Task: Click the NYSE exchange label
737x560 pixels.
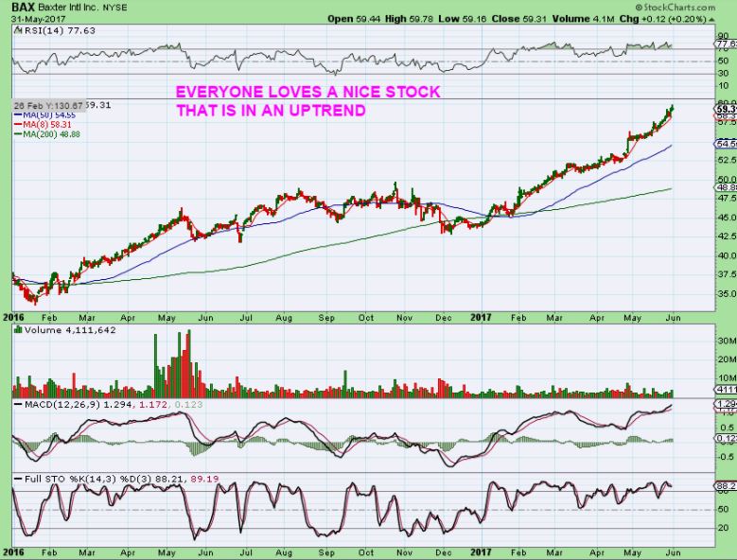Action: coord(115,8)
